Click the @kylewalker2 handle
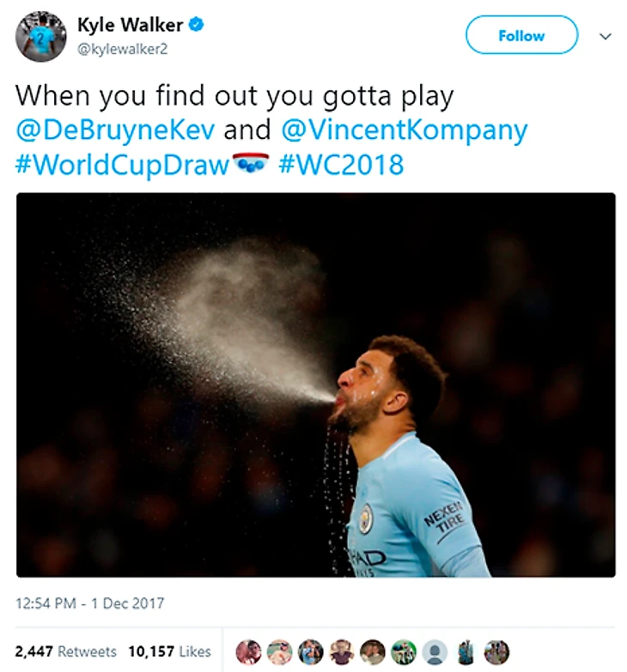Screen dimensions: 627x672 pos(122,49)
